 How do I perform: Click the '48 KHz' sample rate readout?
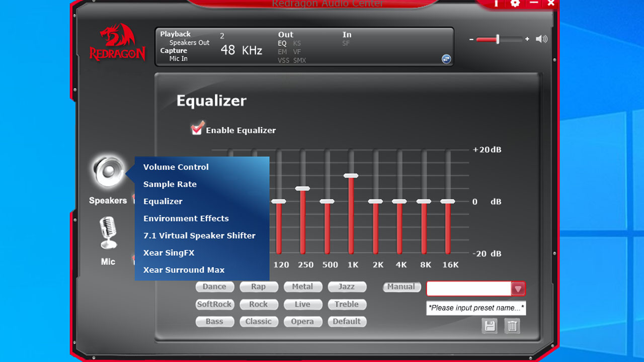[x=242, y=50]
